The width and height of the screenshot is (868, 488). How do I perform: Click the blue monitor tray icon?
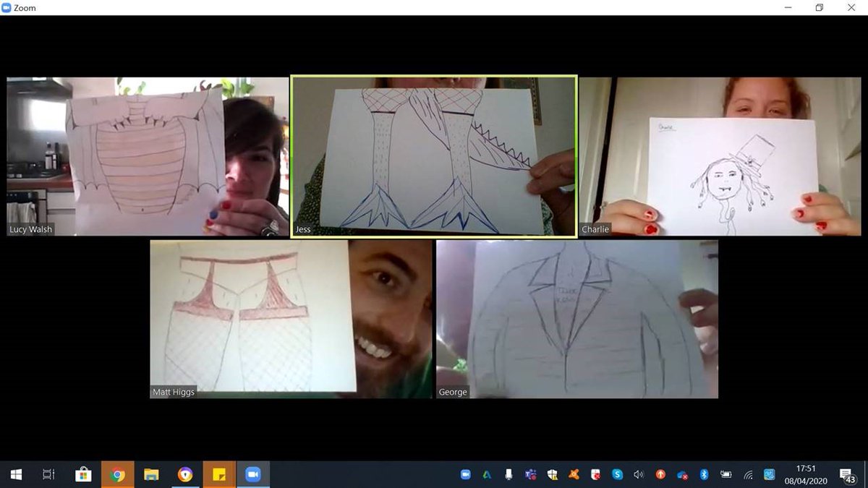click(x=770, y=475)
